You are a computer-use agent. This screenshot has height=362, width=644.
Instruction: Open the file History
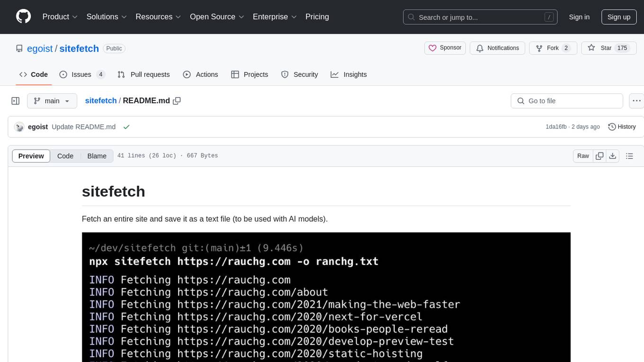pos(622,127)
